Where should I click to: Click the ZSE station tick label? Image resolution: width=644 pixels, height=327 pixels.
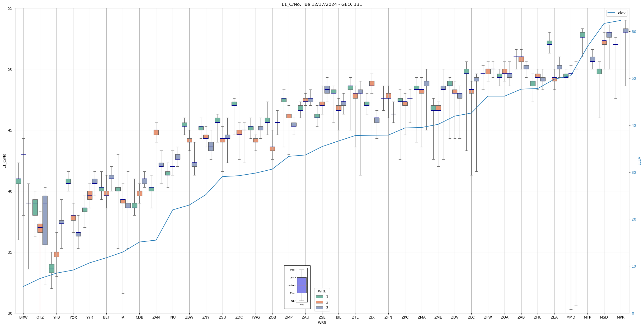point(322,317)
